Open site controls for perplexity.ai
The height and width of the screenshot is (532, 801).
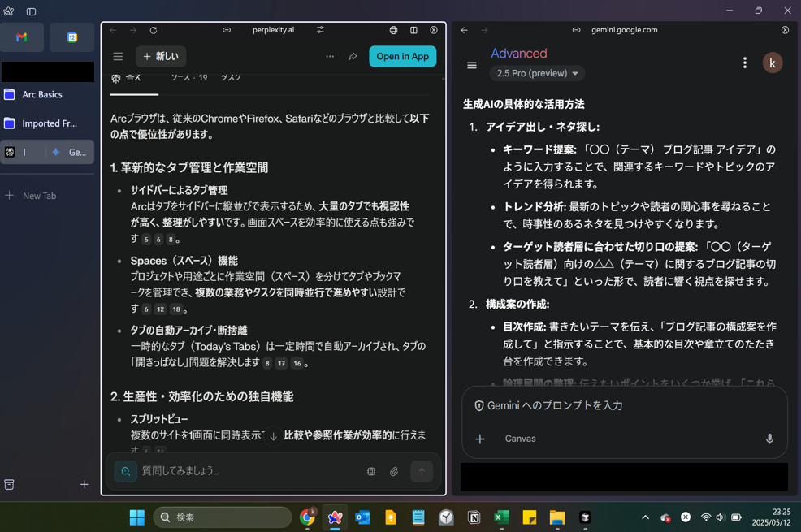(320, 30)
